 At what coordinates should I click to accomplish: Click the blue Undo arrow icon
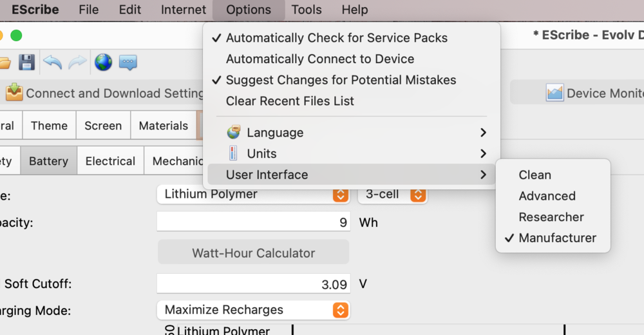pos(52,62)
